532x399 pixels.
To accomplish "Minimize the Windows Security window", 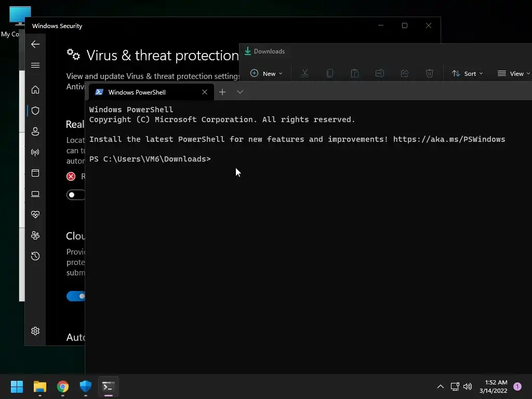I will coord(381,25).
